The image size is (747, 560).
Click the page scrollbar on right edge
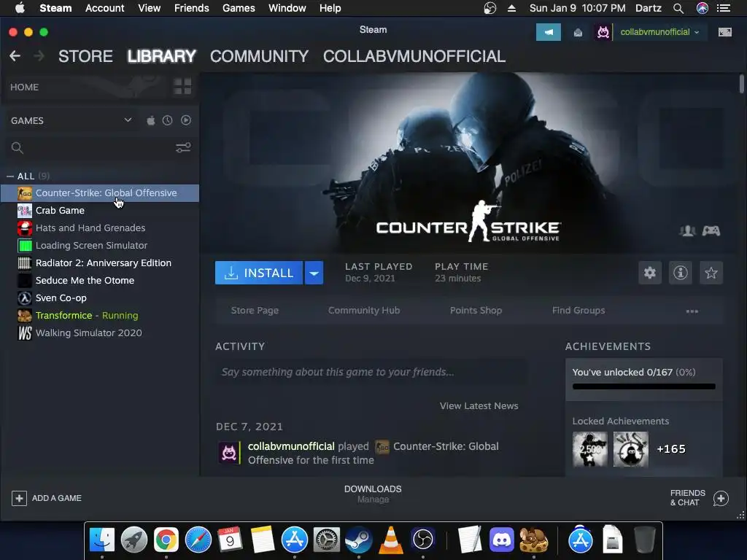(741, 84)
